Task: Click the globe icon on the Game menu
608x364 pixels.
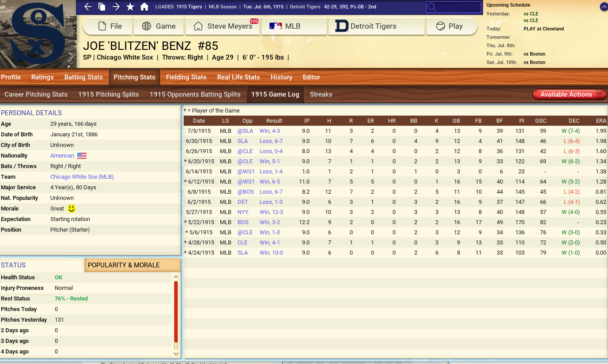Action: [147, 26]
